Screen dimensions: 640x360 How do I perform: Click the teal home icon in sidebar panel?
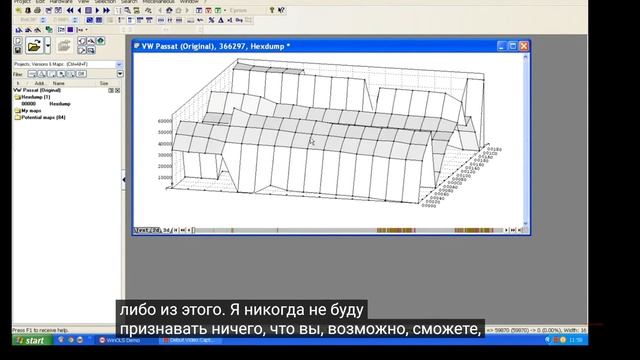click(x=100, y=40)
